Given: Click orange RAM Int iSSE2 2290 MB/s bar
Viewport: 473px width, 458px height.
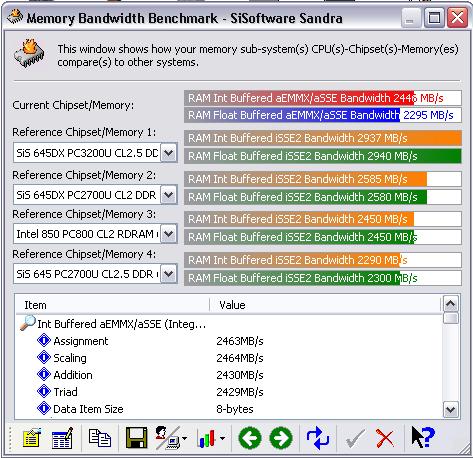Looking at the screenshot, I should click(x=323, y=260).
